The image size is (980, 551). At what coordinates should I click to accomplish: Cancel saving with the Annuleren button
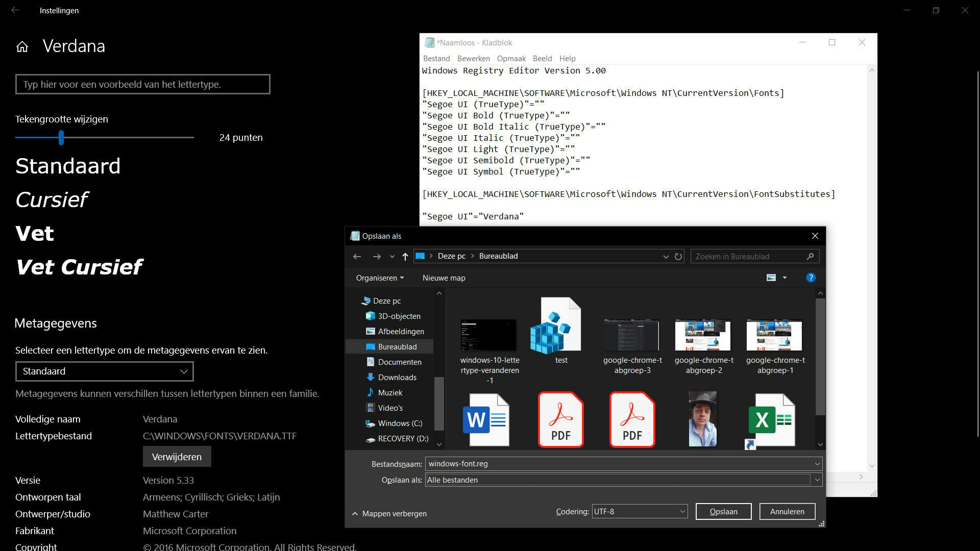(787, 511)
